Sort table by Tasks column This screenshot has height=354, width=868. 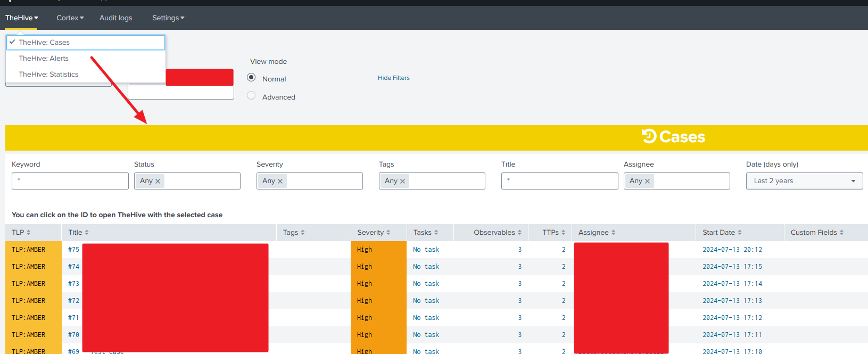pos(426,233)
